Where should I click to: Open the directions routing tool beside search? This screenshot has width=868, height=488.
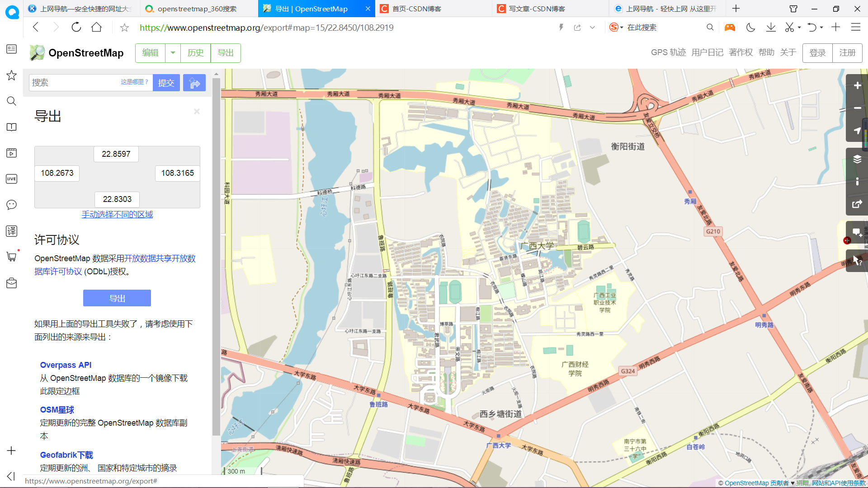(194, 82)
